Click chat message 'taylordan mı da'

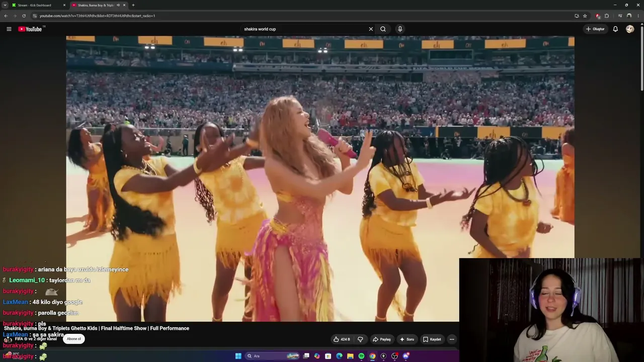[x=70, y=280]
